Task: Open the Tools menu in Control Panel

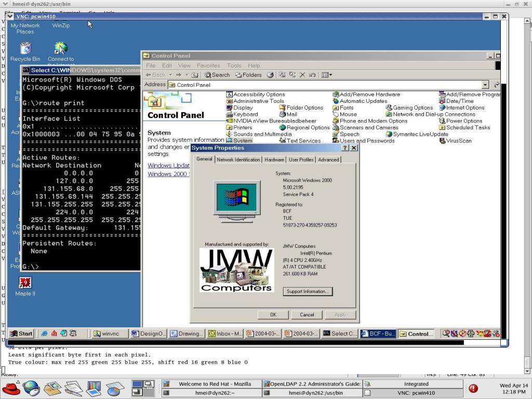Action: click(x=234, y=65)
